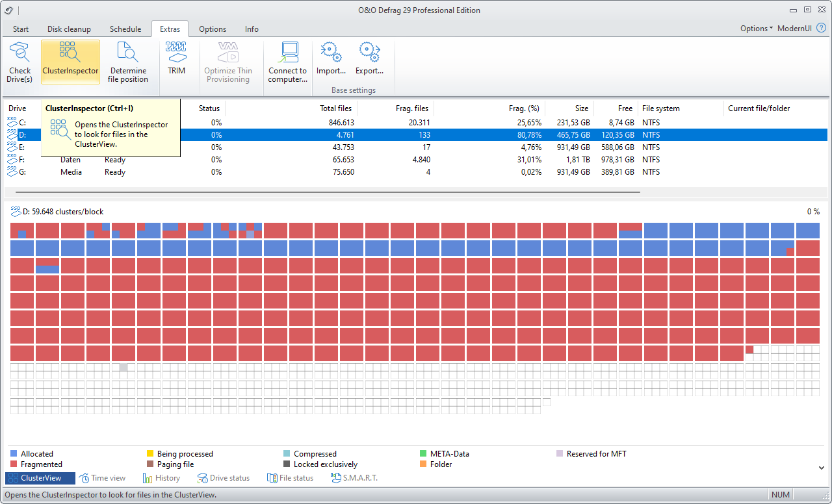
Task: Select the Daten drive row
Action: (416, 159)
